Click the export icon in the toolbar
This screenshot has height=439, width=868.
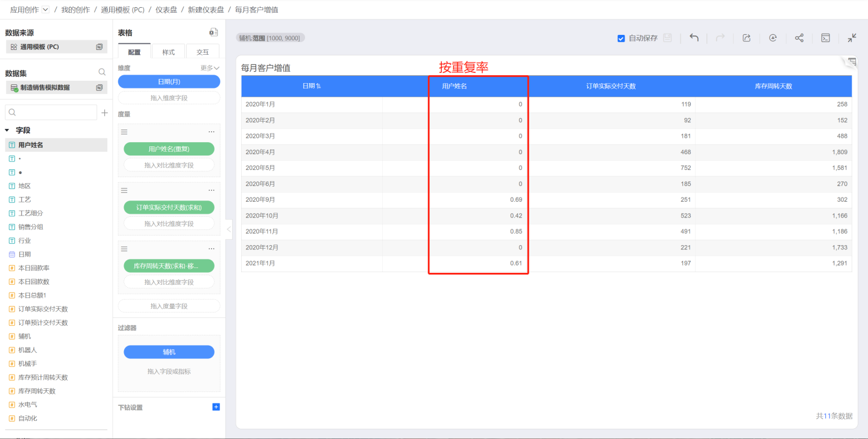coord(746,38)
